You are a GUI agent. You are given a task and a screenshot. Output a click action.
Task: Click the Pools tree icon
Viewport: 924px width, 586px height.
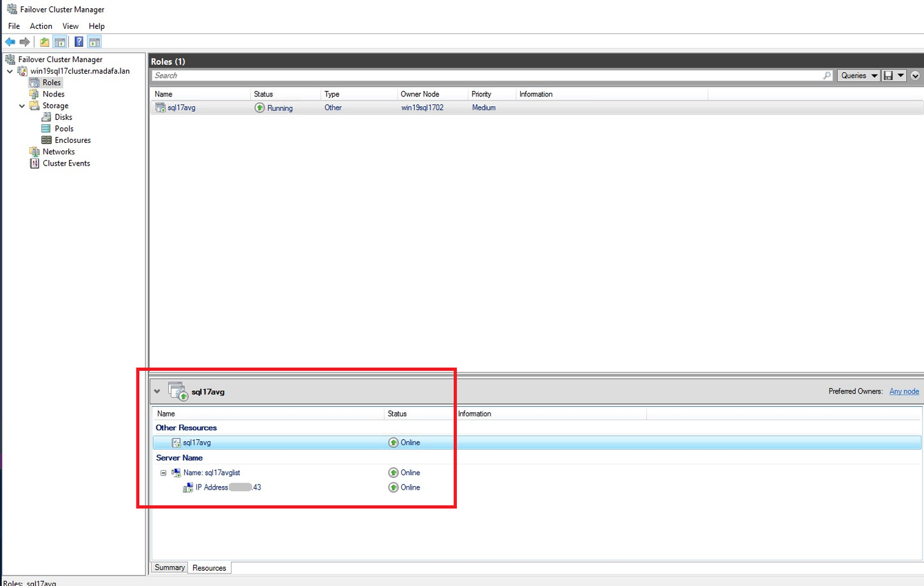click(46, 128)
